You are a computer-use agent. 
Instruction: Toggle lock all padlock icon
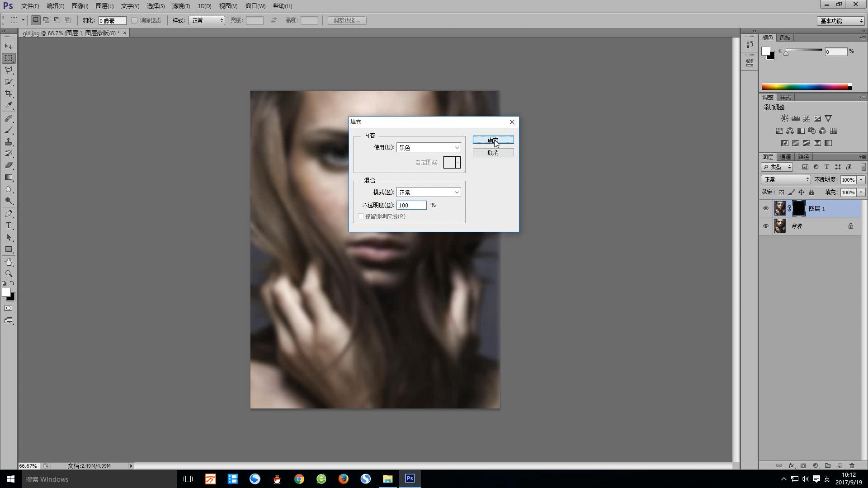(811, 192)
